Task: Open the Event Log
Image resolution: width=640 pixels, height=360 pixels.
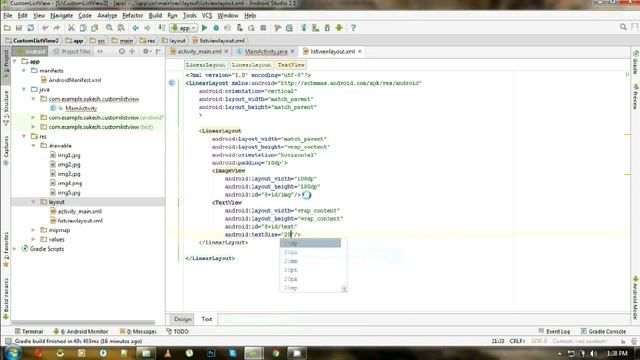Action: click(554, 331)
